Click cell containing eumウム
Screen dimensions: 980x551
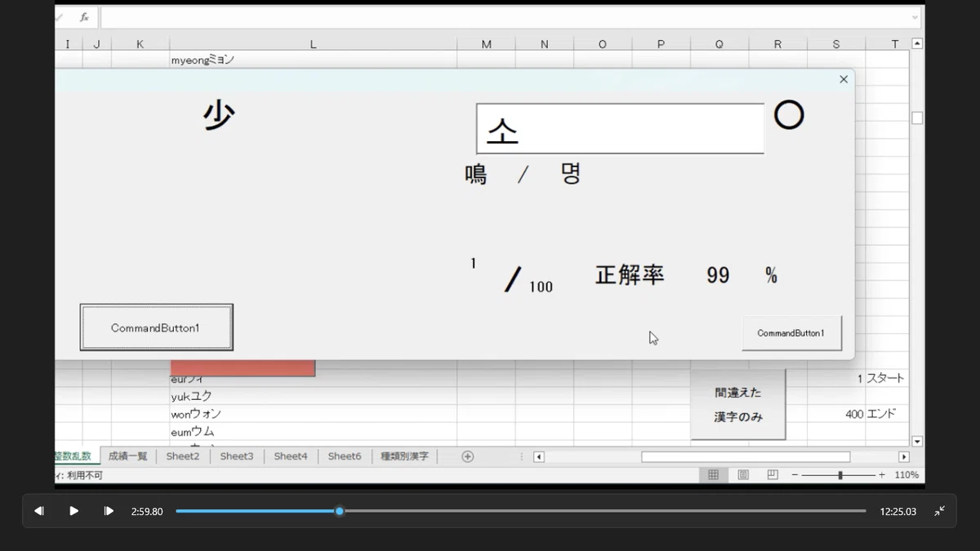(x=313, y=431)
